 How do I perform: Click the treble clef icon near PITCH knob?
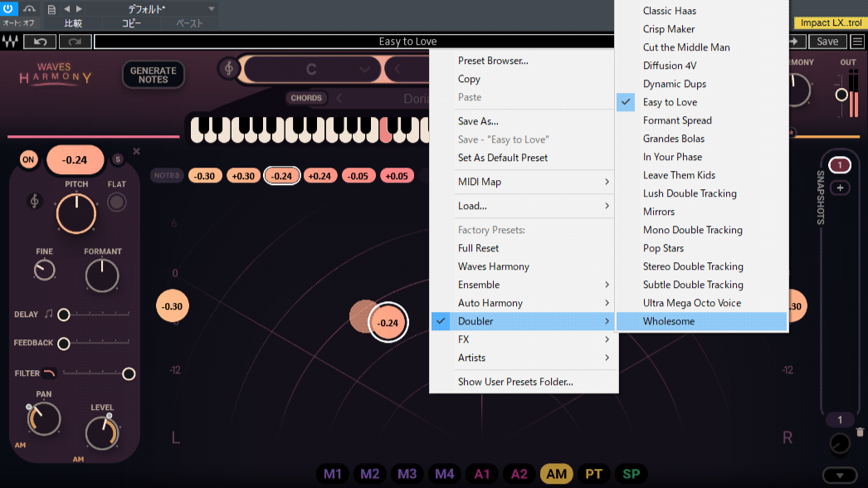[x=34, y=201]
